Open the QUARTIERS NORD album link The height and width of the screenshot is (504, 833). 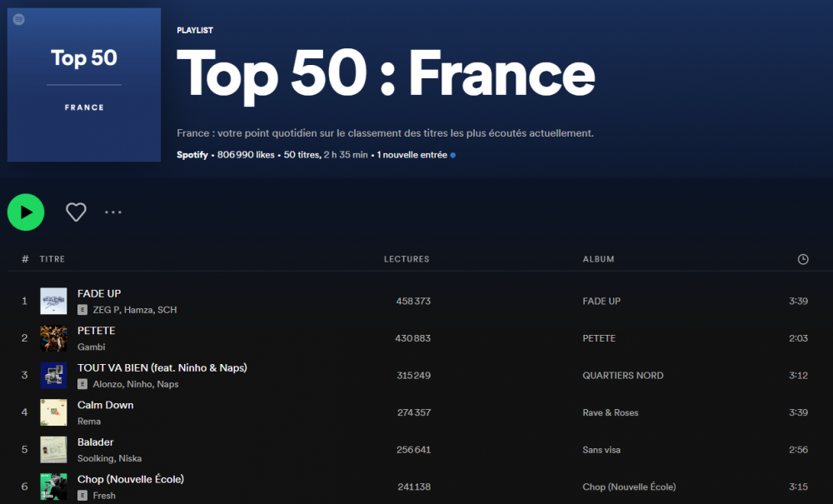[x=622, y=376]
